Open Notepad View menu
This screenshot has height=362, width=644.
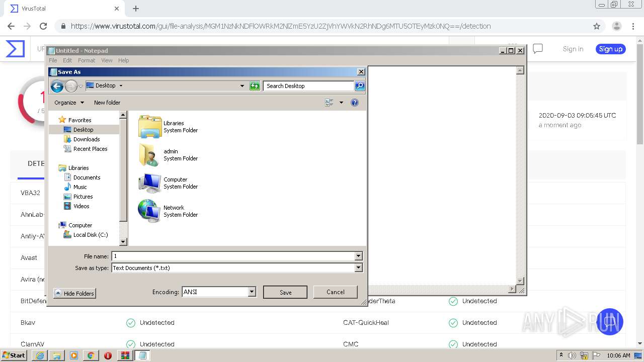tap(107, 60)
